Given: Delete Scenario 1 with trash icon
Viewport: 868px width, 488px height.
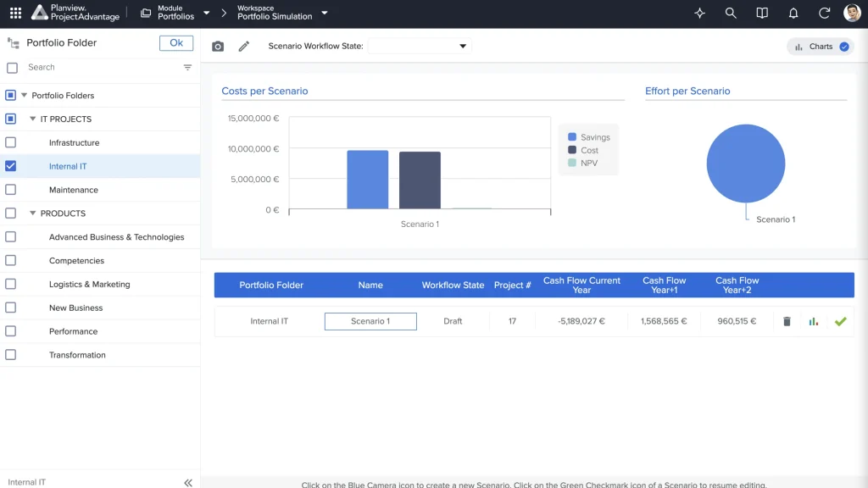Looking at the screenshot, I should point(787,321).
